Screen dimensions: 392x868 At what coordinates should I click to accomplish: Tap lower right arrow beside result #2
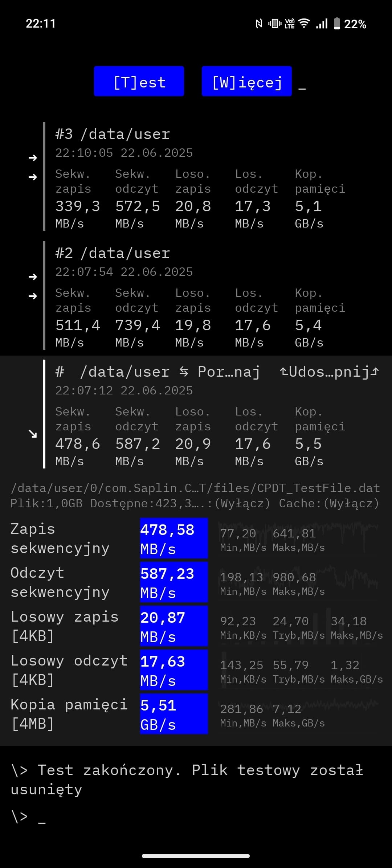click(33, 296)
